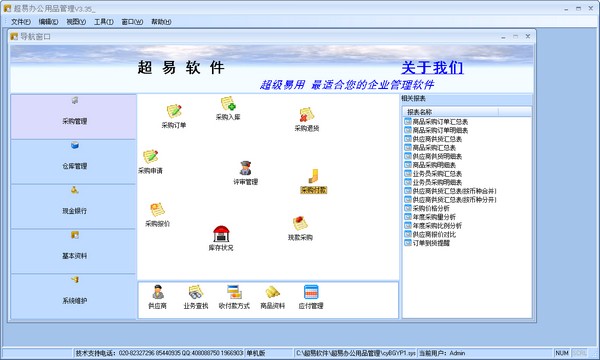Open the 现款采购 cash purchase icon
The height and width of the screenshot is (360, 600).
point(300,228)
